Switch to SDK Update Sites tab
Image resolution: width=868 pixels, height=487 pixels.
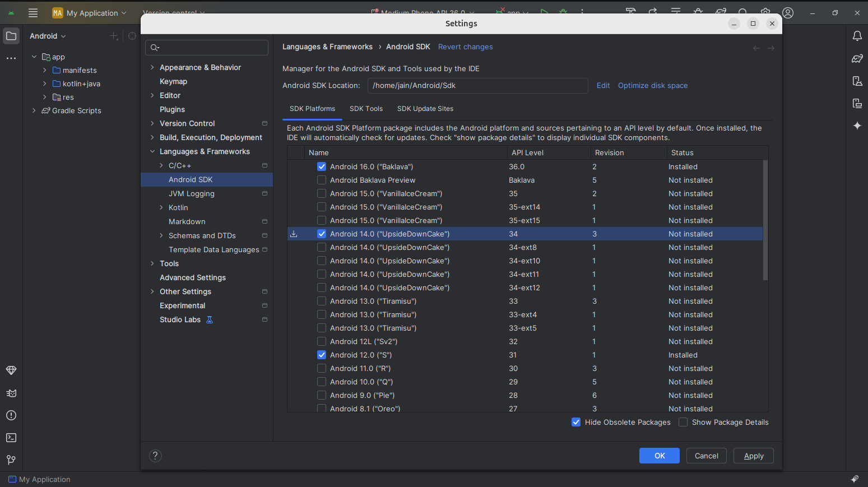(425, 109)
